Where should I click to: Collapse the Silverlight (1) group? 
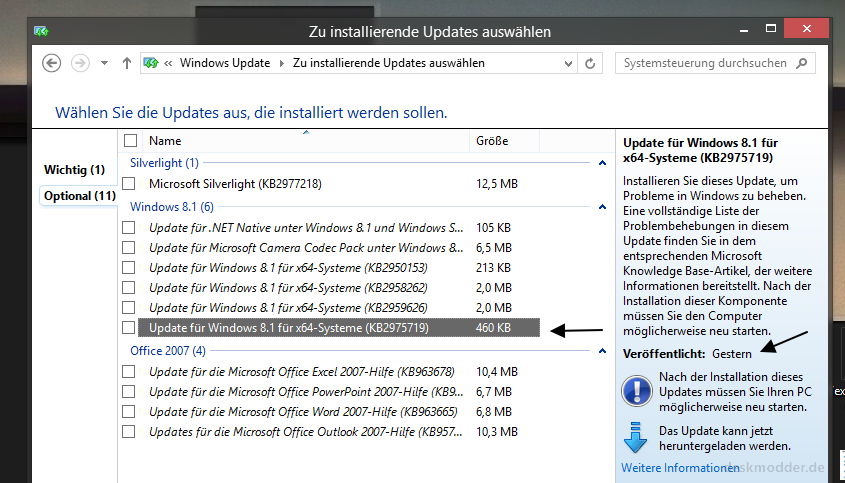tap(602, 163)
